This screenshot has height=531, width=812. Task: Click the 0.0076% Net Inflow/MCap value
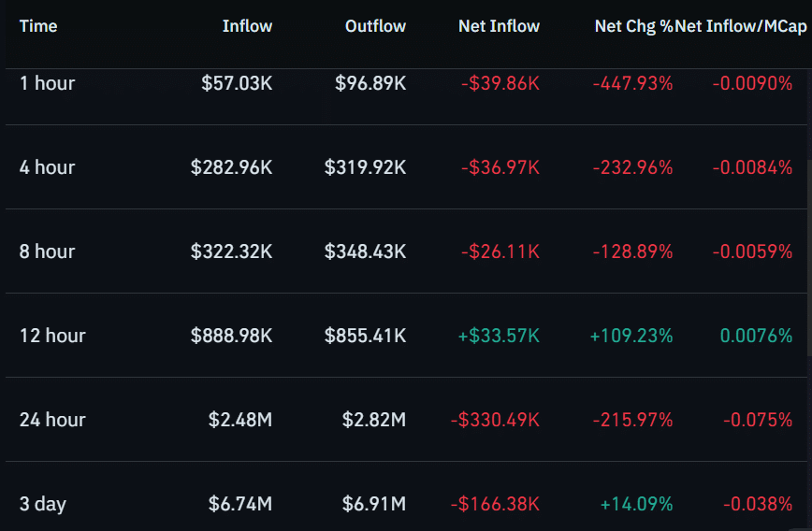[756, 336]
